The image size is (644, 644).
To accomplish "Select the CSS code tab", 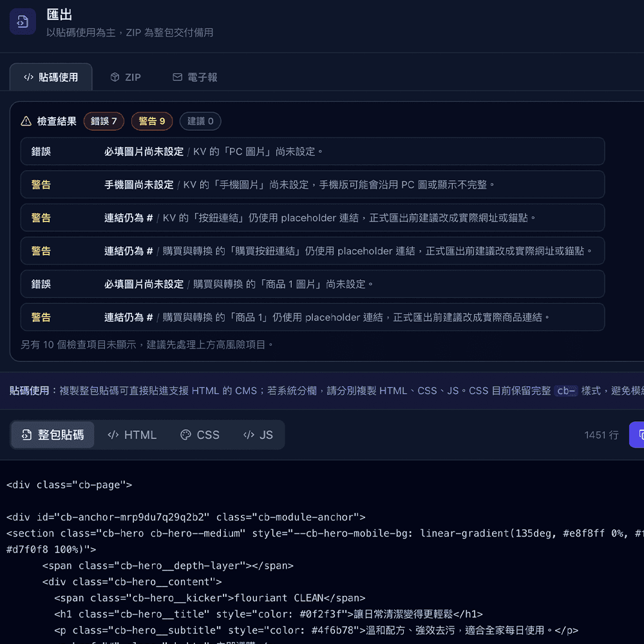I will [x=200, y=435].
